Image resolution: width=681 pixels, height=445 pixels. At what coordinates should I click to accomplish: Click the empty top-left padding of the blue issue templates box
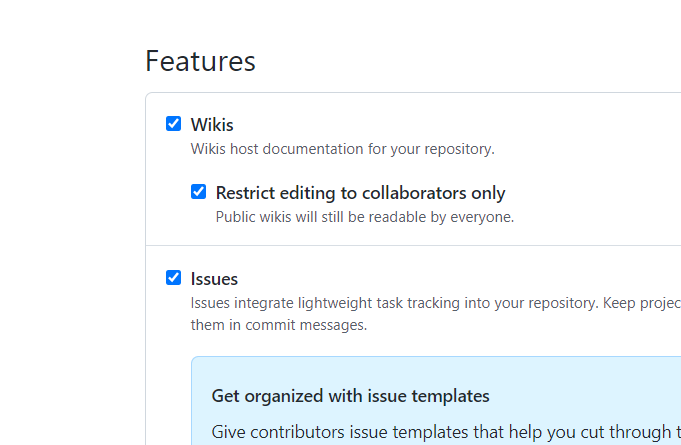click(x=200, y=368)
